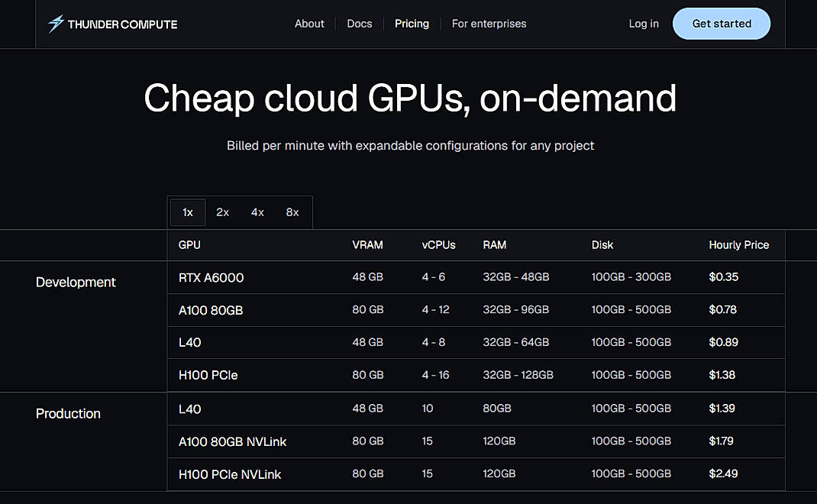The image size is (817, 504).
Task: Click the 100GB - 300GB disk value
Action: click(x=631, y=276)
